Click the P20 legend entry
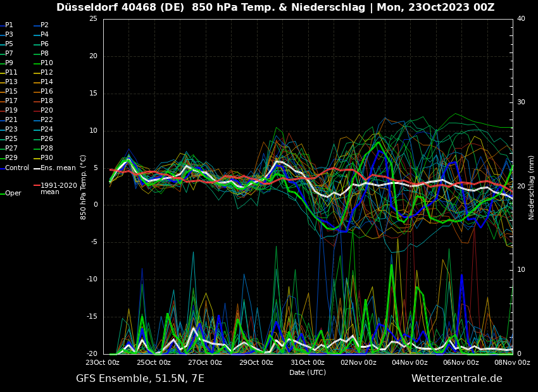The height and width of the screenshot is (392, 538). coord(47,111)
